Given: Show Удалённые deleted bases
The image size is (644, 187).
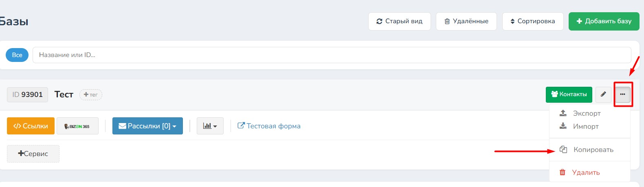Looking at the screenshot, I should point(466,21).
